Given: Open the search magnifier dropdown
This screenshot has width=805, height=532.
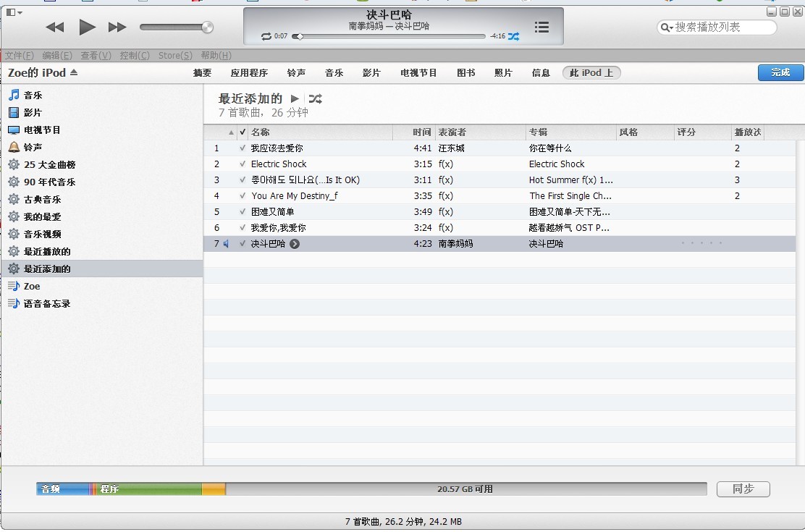Looking at the screenshot, I should pyautogui.click(x=667, y=28).
